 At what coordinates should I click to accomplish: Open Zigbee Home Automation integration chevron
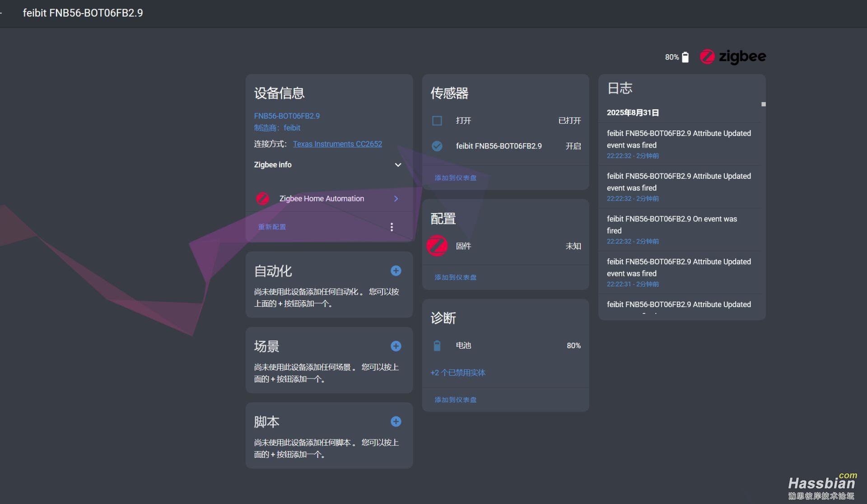tap(396, 199)
